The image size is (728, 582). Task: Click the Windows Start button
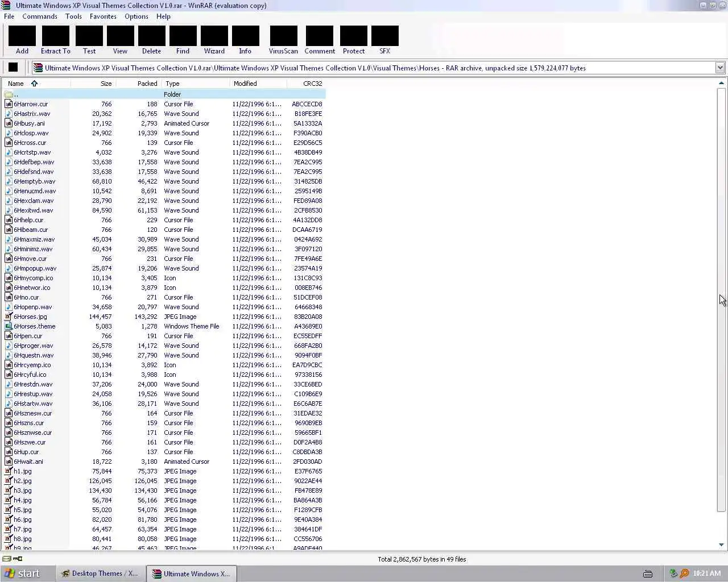pyautogui.click(x=23, y=573)
